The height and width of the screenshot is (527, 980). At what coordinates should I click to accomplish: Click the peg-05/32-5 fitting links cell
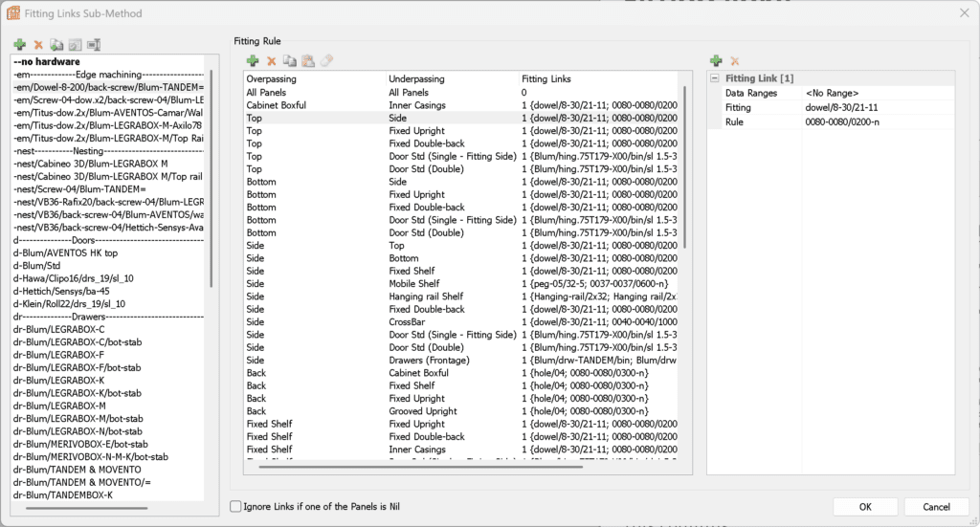point(598,283)
